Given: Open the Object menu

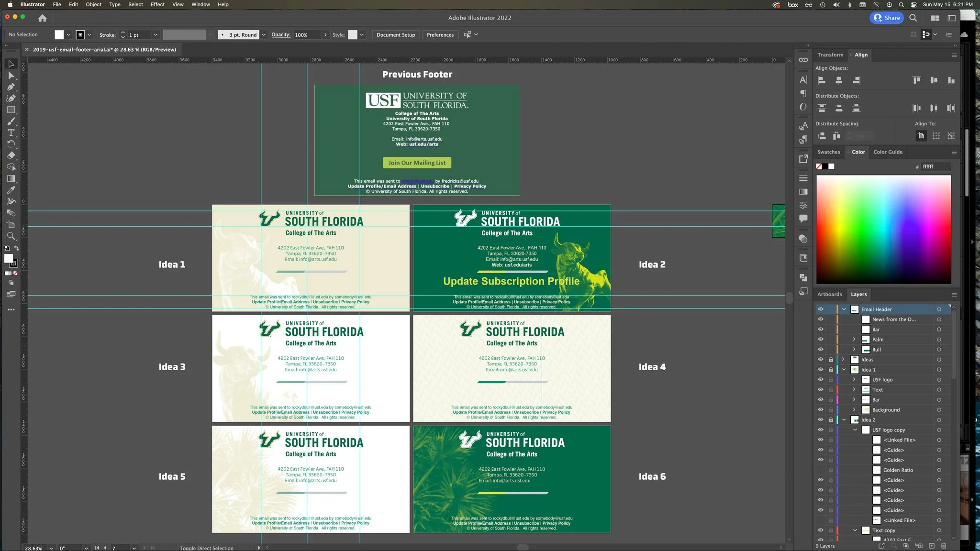Looking at the screenshot, I should [93, 4].
